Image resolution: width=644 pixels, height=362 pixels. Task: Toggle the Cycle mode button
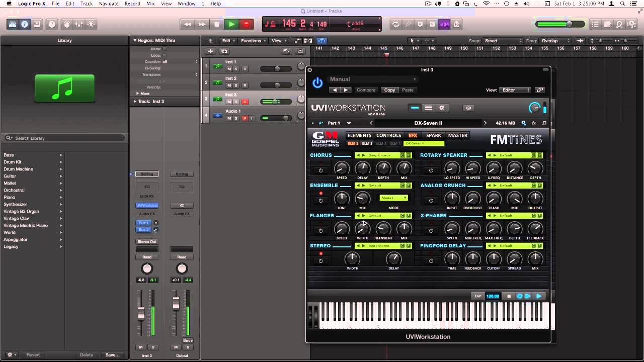(396, 24)
